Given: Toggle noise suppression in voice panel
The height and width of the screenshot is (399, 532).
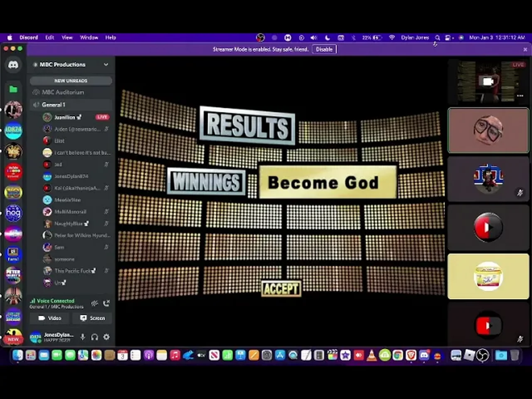Looking at the screenshot, I should [95, 303].
